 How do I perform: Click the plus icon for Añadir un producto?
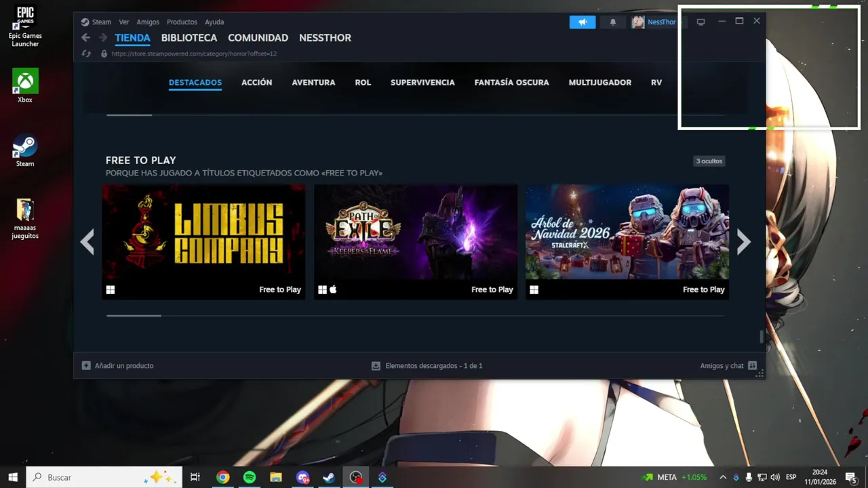coord(86,365)
